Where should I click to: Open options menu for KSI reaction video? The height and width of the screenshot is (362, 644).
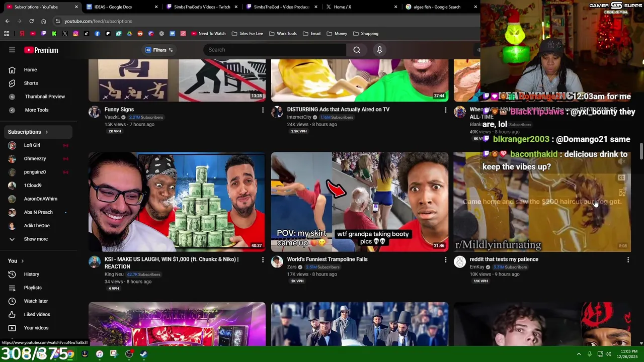(263, 259)
